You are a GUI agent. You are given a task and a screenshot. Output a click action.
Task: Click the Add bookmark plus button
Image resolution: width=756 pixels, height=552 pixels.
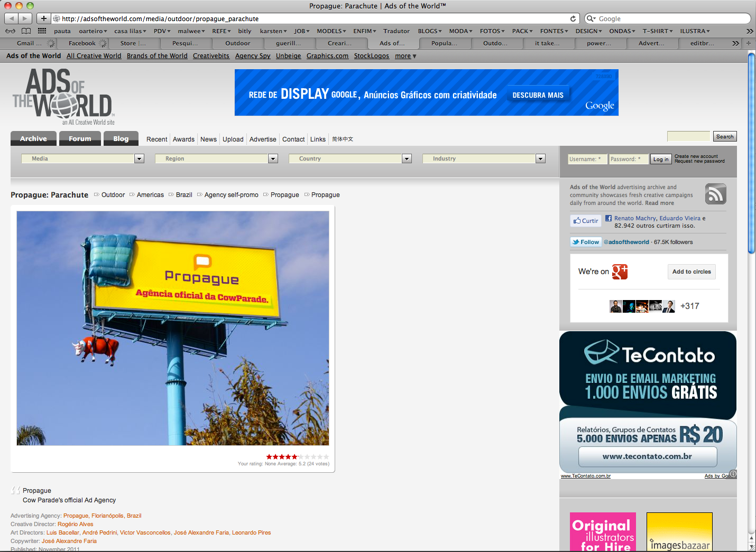point(44,18)
